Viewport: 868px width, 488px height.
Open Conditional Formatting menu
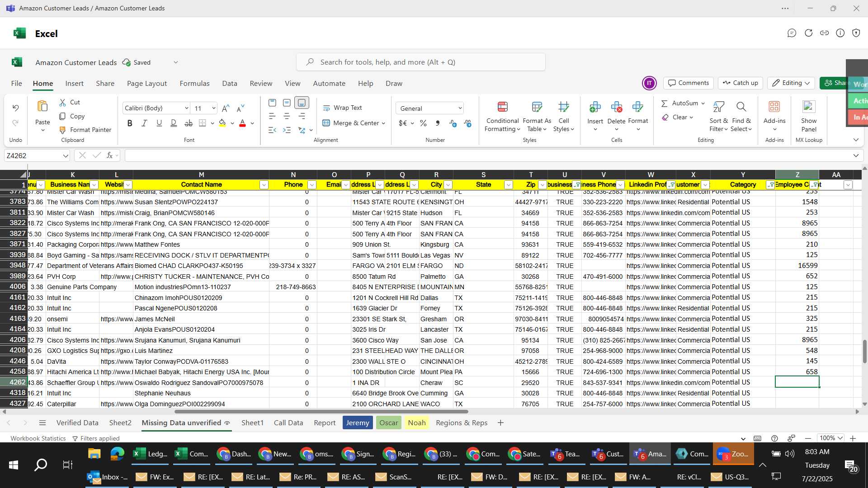502,117
